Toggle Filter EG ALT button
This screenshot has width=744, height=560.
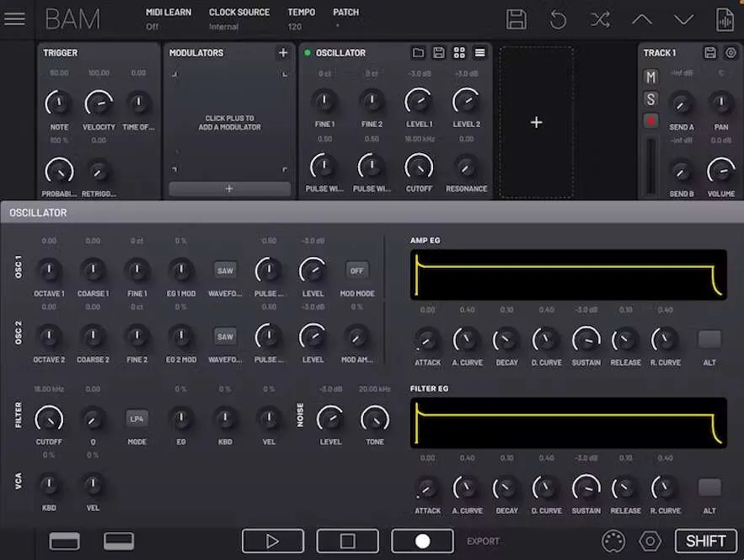tap(709, 487)
